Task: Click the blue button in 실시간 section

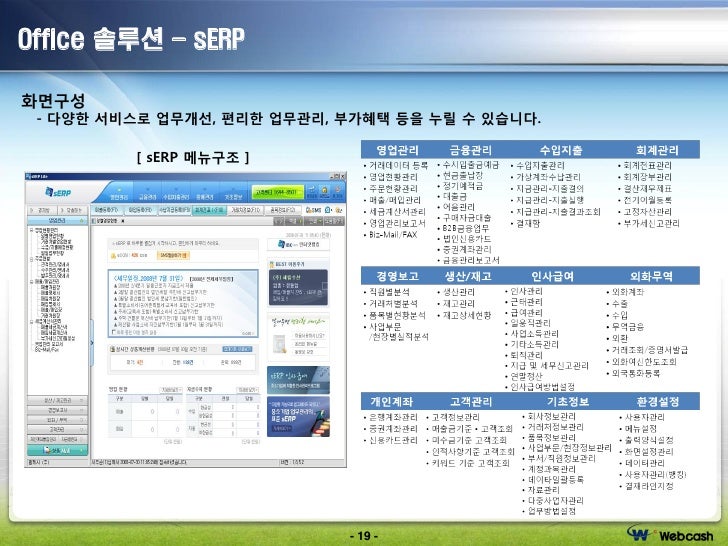Action: [x=237, y=349]
